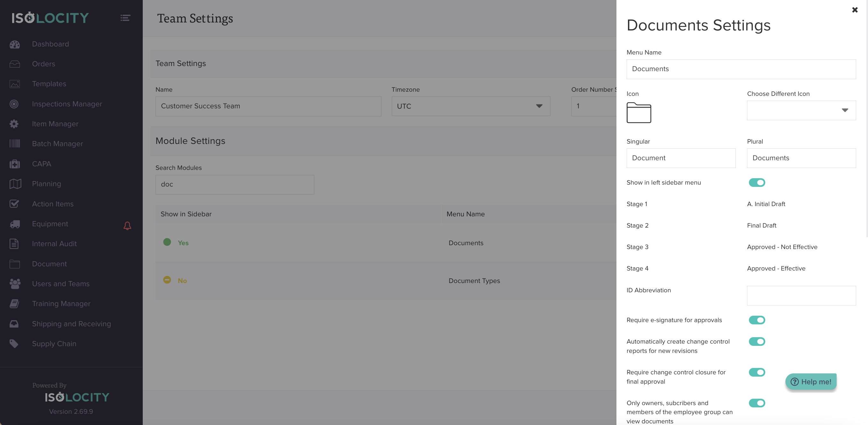This screenshot has width=868, height=425.
Task: Click the Equipment notification bell icon
Action: pyautogui.click(x=127, y=225)
